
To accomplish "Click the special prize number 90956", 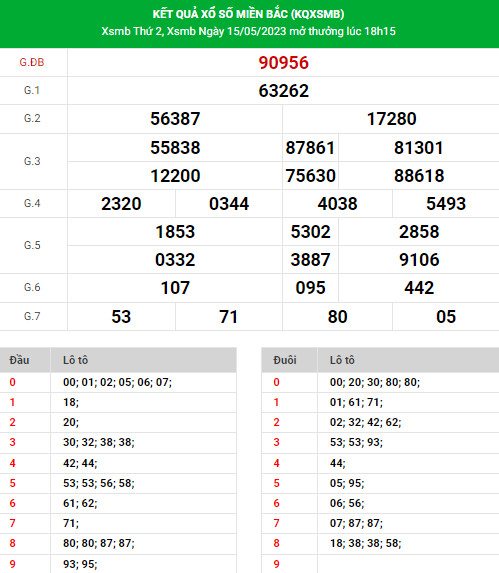I will coord(283,63).
